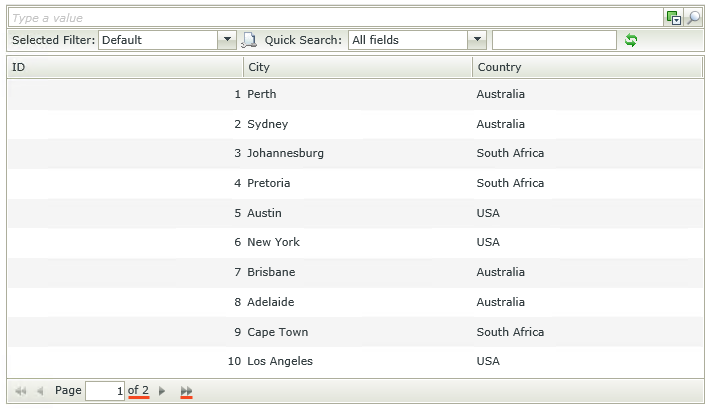This screenshot has width=710, height=409.
Task: Go to the previous page
Action: (40, 391)
